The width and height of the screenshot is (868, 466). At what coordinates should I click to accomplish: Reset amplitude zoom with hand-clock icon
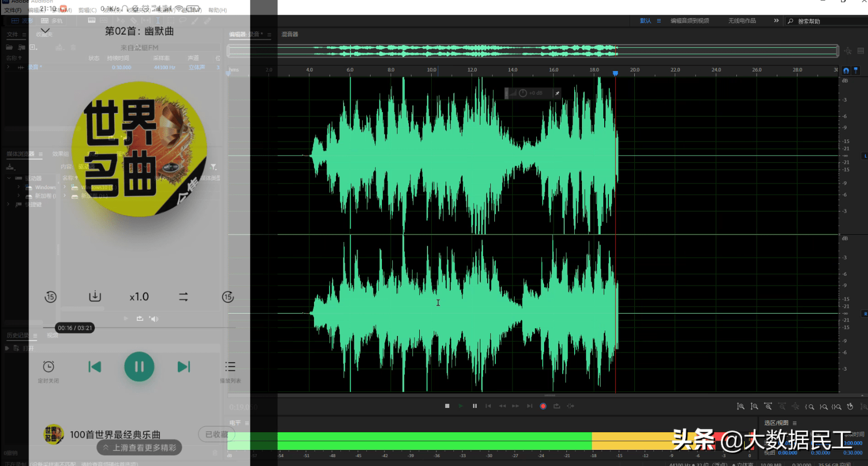point(850,406)
